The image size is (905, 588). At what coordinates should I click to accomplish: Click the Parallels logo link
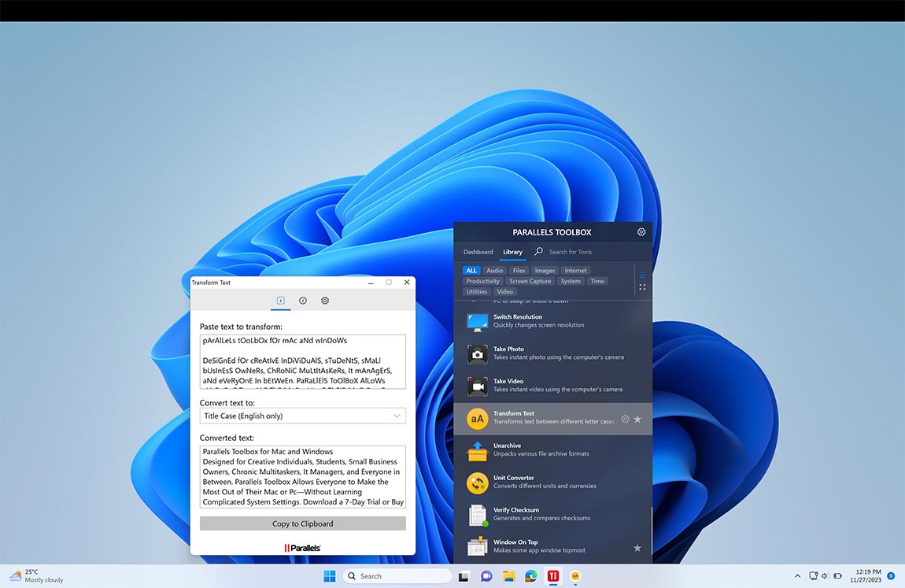click(302, 547)
